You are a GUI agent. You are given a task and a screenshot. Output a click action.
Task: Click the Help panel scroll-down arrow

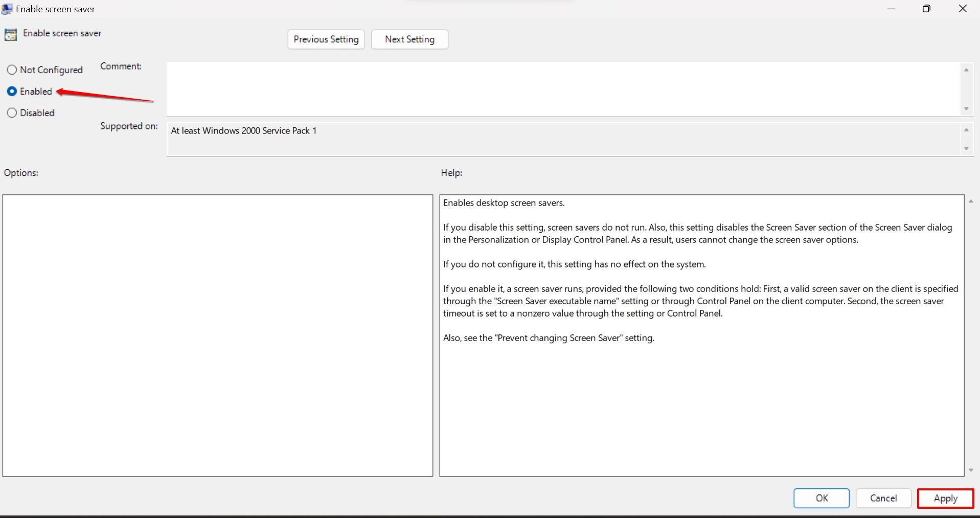point(971,470)
